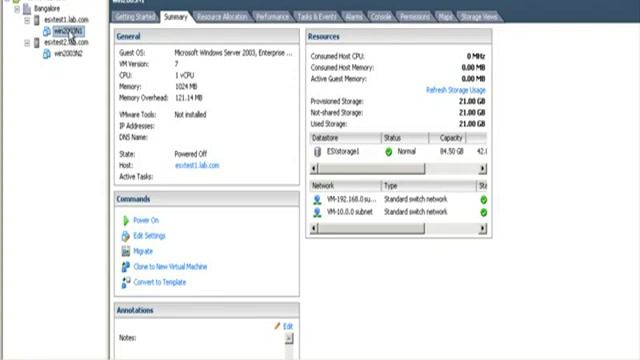Click the network list right scroll arrow
Viewport: 640px width, 360px height.
click(482, 229)
